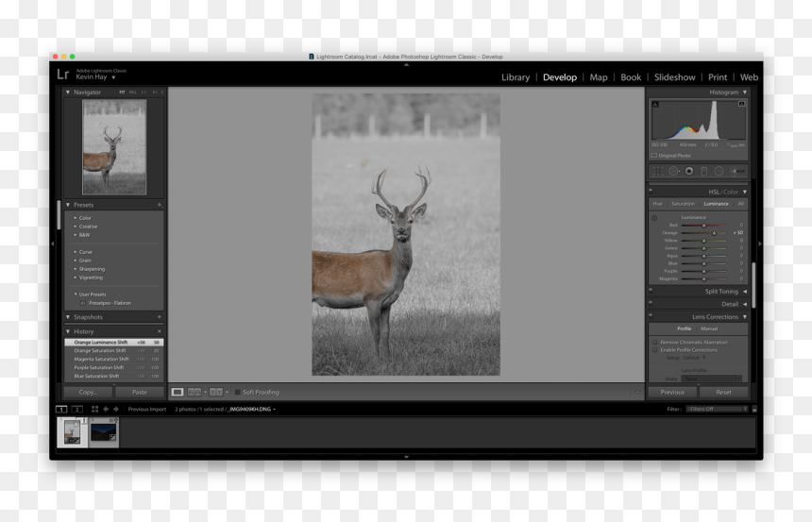The width and height of the screenshot is (812, 522).
Task: Expand the Color preset group
Action: [76, 218]
